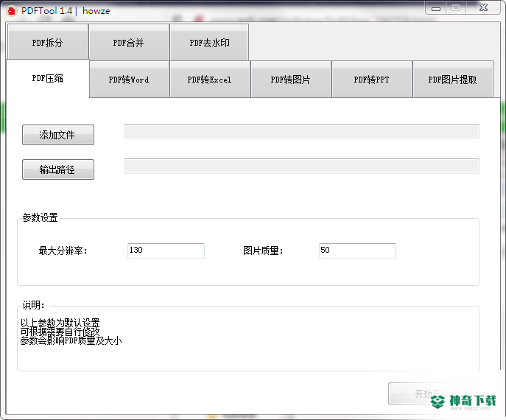Image resolution: width=506 pixels, height=420 pixels.
Task: Select the PDF图片提取 tab
Action: [x=453, y=80]
